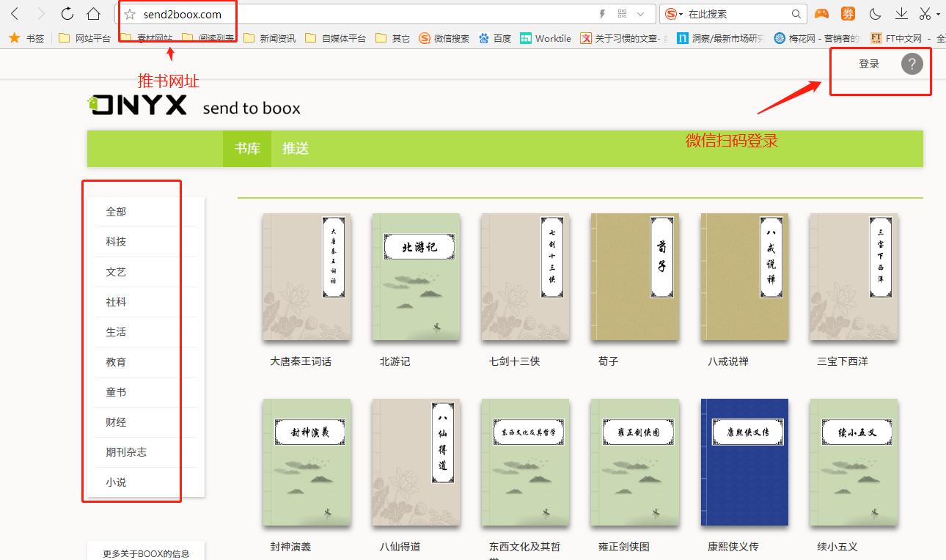Open the 自媒体平台 bookmark folder
Image resolution: width=946 pixels, height=560 pixels.
[x=335, y=38]
